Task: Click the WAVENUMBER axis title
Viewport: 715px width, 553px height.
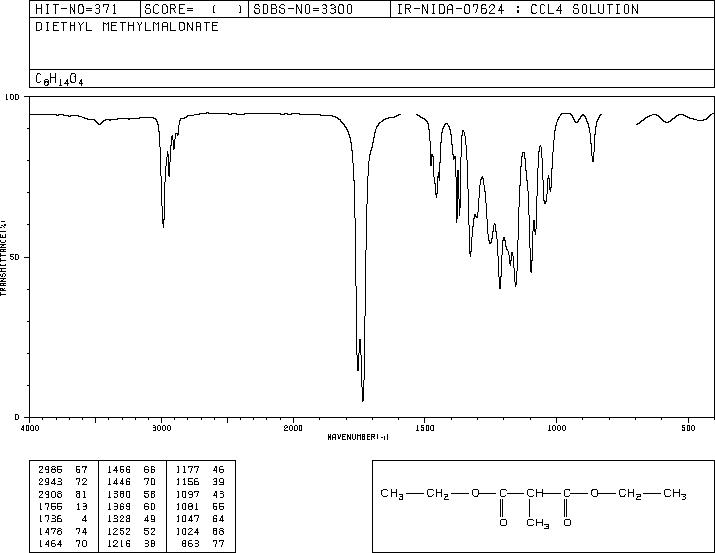Action: [358, 437]
